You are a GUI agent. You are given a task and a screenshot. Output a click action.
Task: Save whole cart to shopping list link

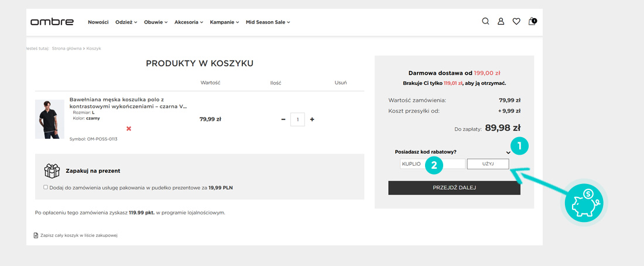click(78, 236)
